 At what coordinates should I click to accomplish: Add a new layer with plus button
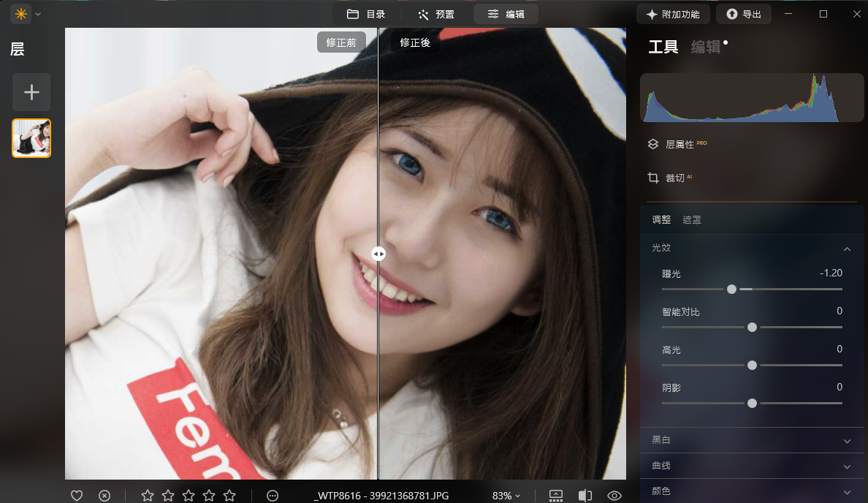[31, 92]
